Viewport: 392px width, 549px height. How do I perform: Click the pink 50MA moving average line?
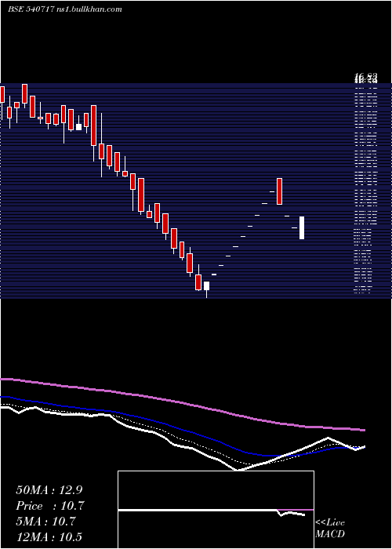(182, 402)
